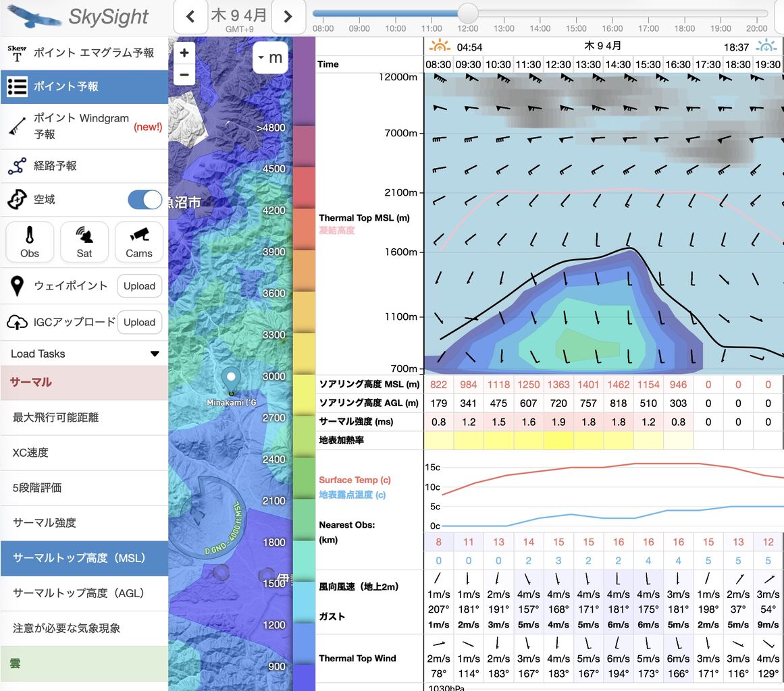Image resolution: width=784 pixels, height=691 pixels.
Task: Upload an IGC file
Action: coord(140,323)
